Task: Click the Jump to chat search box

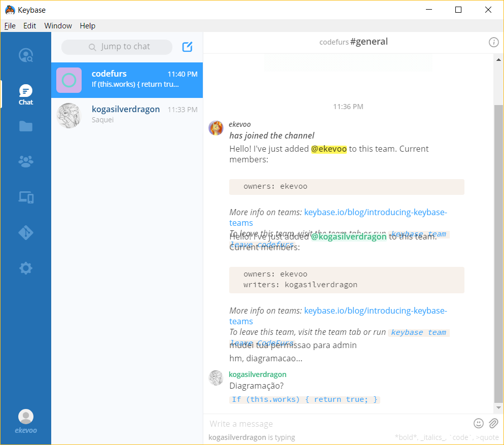Action: click(x=117, y=47)
